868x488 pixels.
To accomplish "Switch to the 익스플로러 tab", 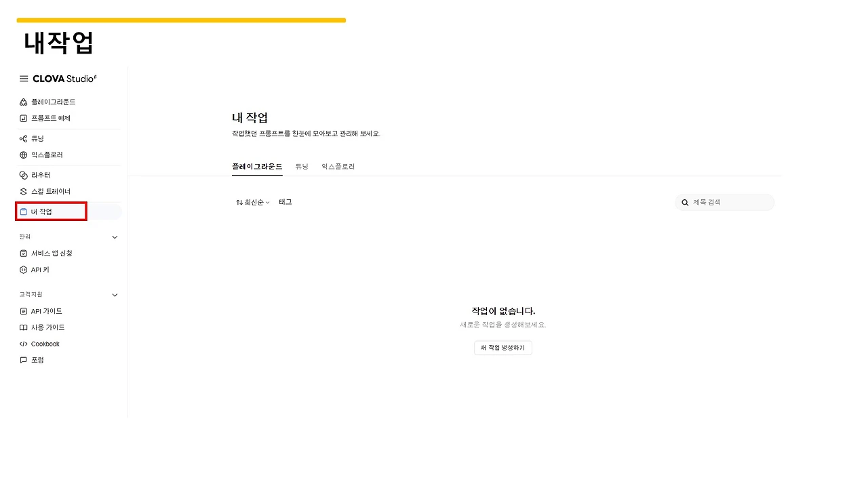I will tap(338, 166).
